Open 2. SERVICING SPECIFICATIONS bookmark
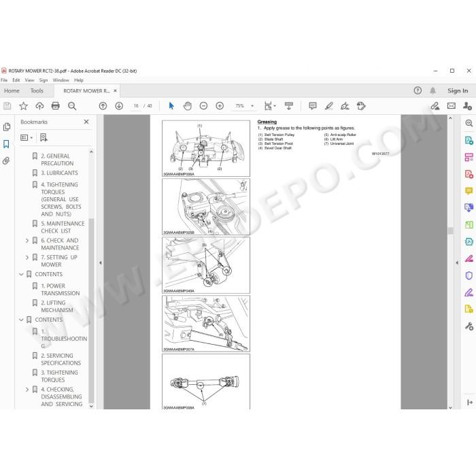The width and height of the screenshot is (476, 476). point(61,360)
